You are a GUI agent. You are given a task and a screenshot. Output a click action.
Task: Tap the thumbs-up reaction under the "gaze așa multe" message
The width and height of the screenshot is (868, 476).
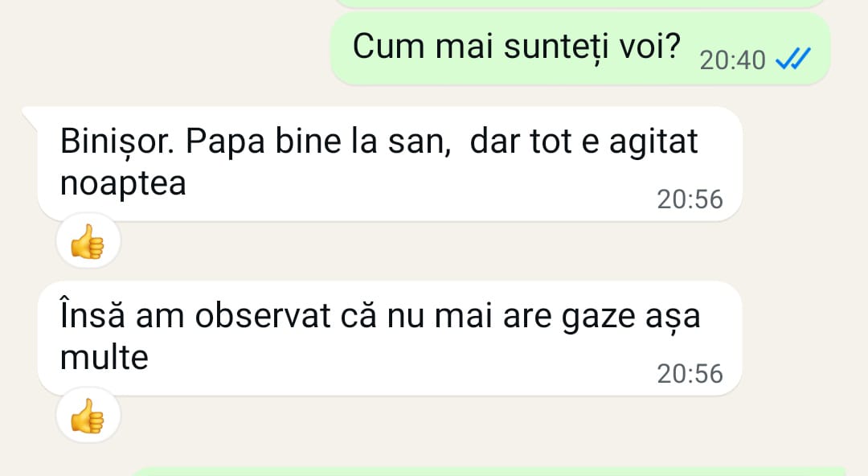click(x=88, y=418)
